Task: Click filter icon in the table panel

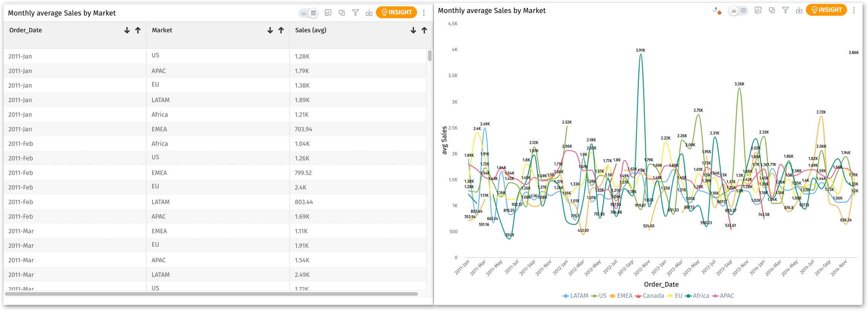Action: [x=355, y=13]
